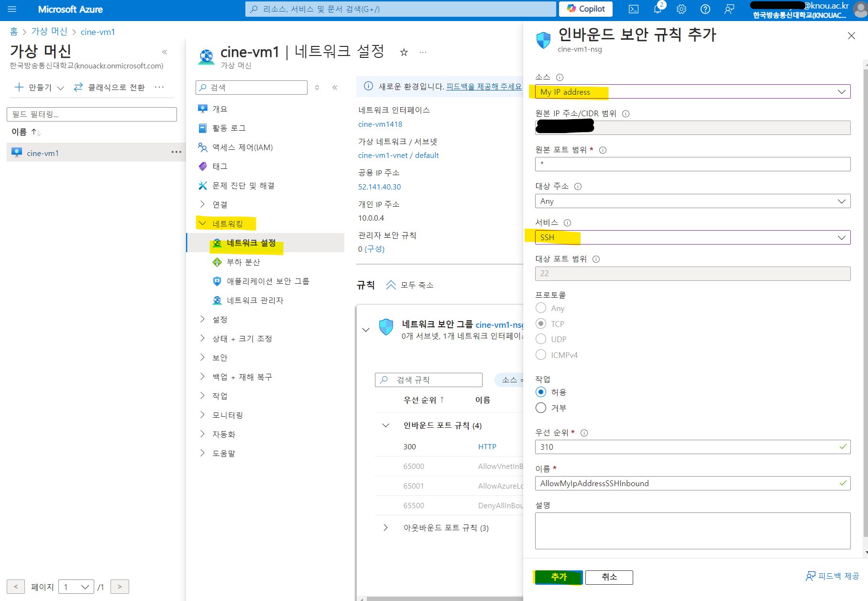Expand the 연결 section
Screen dimensions: 868x601
pyautogui.click(x=202, y=204)
